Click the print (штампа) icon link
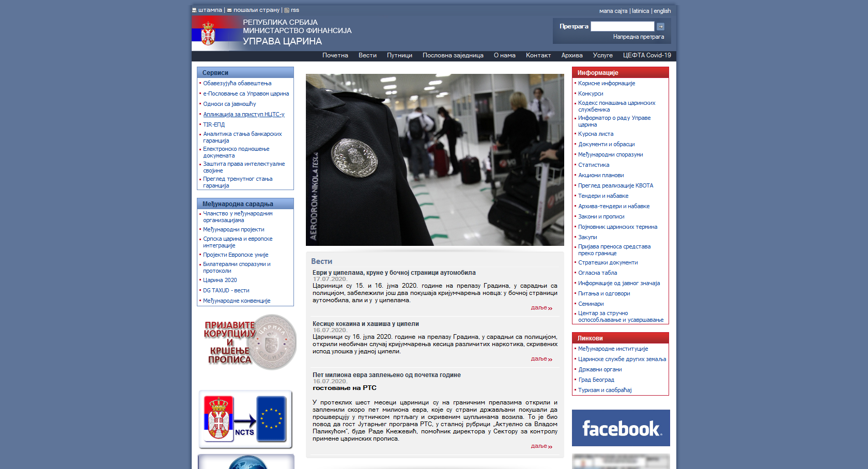The width and height of the screenshot is (868, 469). 194,10
